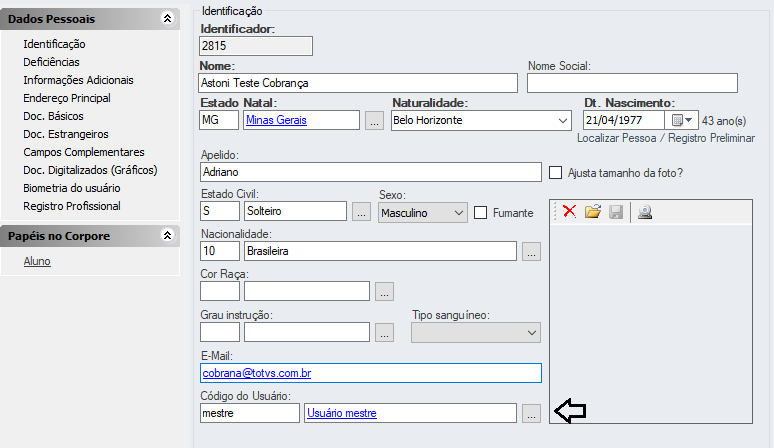Open Biometria do usuário section
The width and height of the screenshot is (774, 448).
[72, 188]
